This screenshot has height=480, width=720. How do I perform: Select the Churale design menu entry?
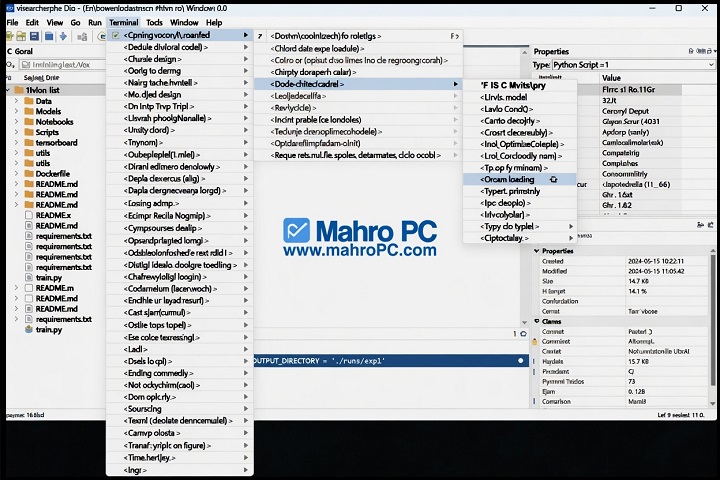point(180,59)
